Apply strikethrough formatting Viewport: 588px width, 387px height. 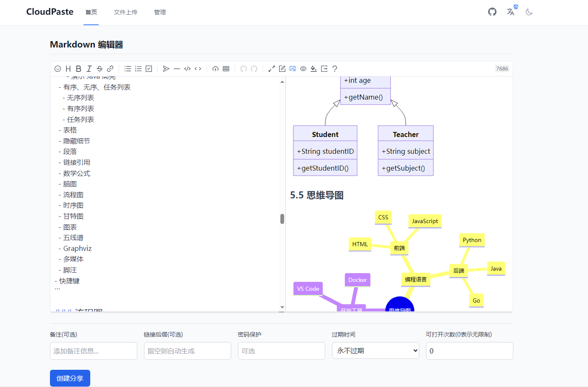tap(99, 69)
